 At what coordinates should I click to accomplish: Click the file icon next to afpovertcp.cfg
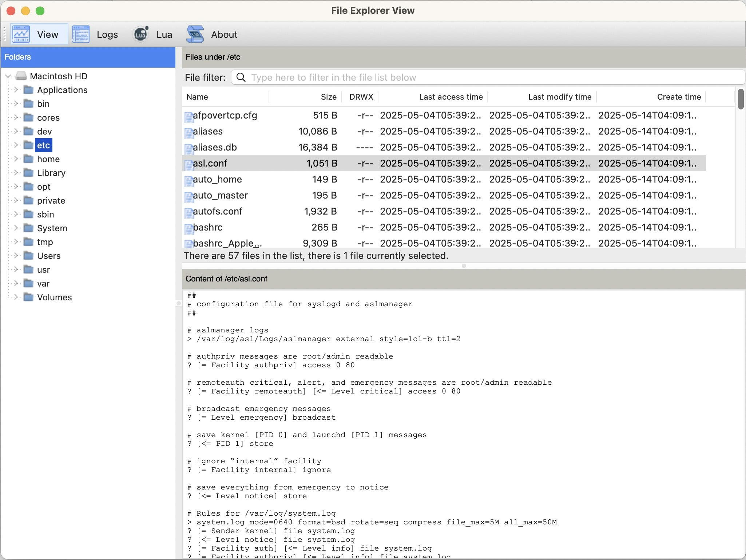point(189,117)
